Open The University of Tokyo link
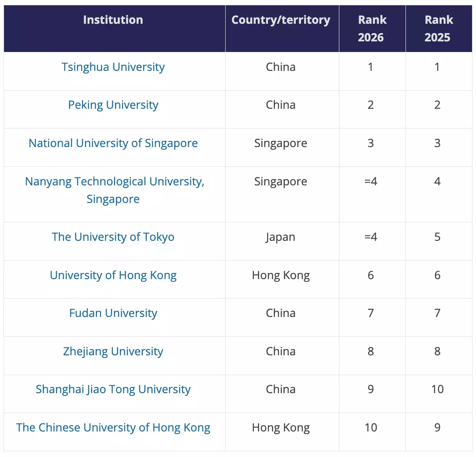 [113, 237]
